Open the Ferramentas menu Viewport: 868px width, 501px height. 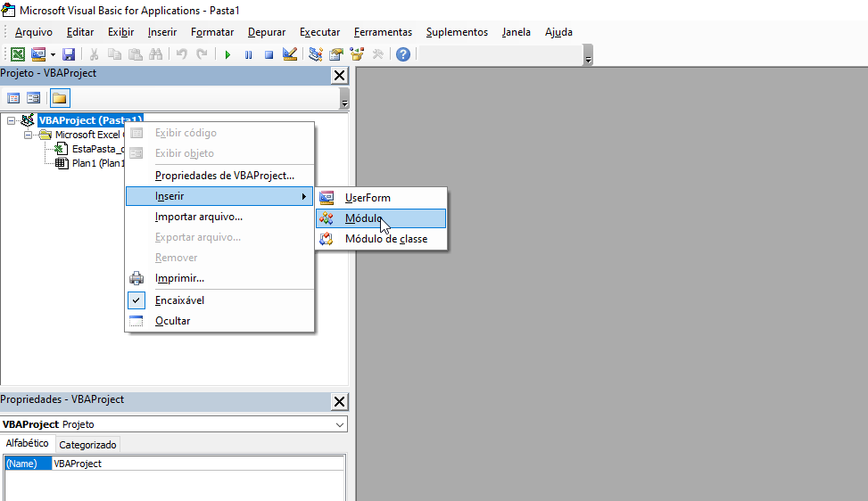pyautogui.click(x=383, y=32)
